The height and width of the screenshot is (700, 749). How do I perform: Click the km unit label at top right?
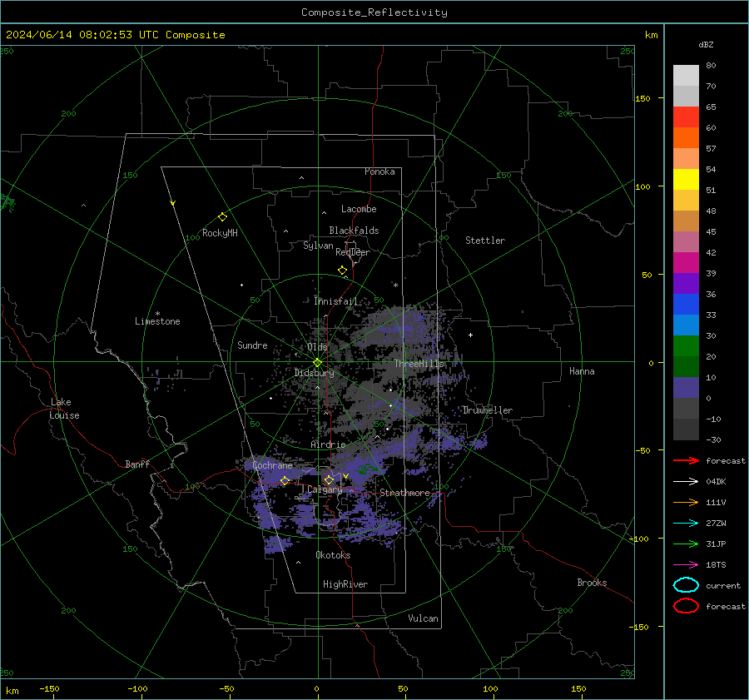click(x=651, y=35)
